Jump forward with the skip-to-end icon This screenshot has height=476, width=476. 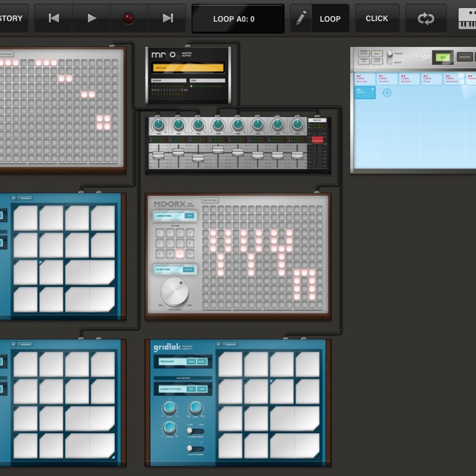point(168,18)
